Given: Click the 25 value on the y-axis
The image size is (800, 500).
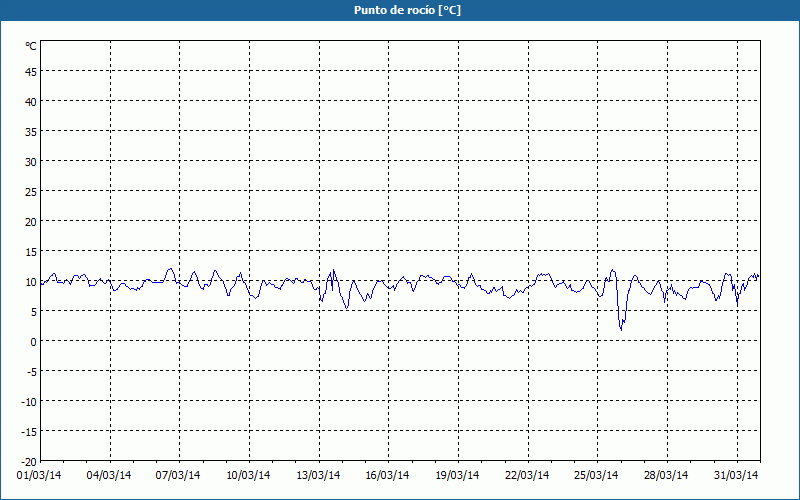Looking at the screenshot, I should click(x=31, y=192).
